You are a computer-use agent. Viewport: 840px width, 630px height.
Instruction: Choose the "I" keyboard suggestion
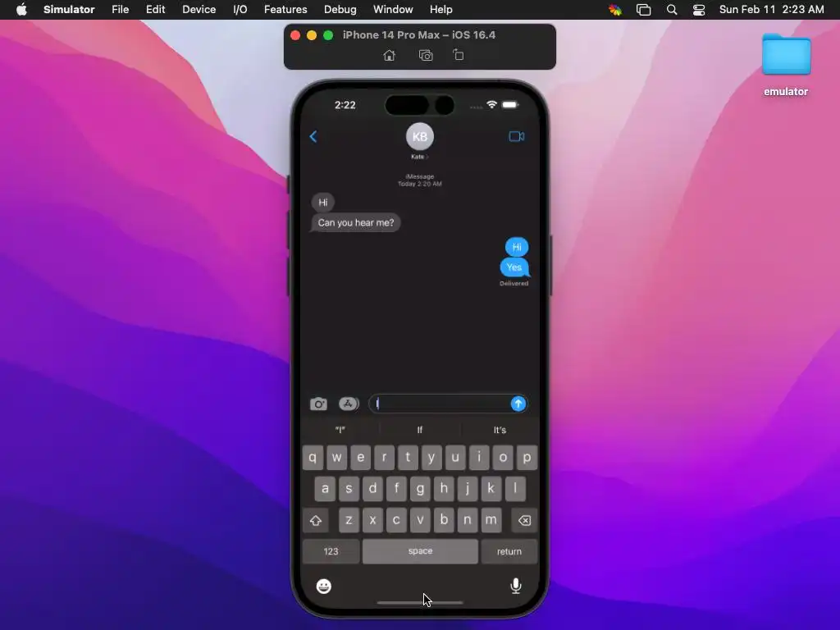(340, 430)
